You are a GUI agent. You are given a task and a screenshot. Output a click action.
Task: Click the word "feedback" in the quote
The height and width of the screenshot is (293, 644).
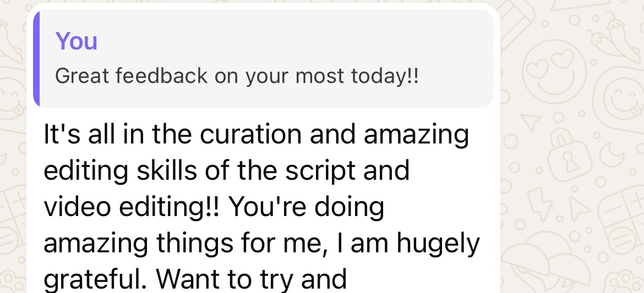click(161, 76)
